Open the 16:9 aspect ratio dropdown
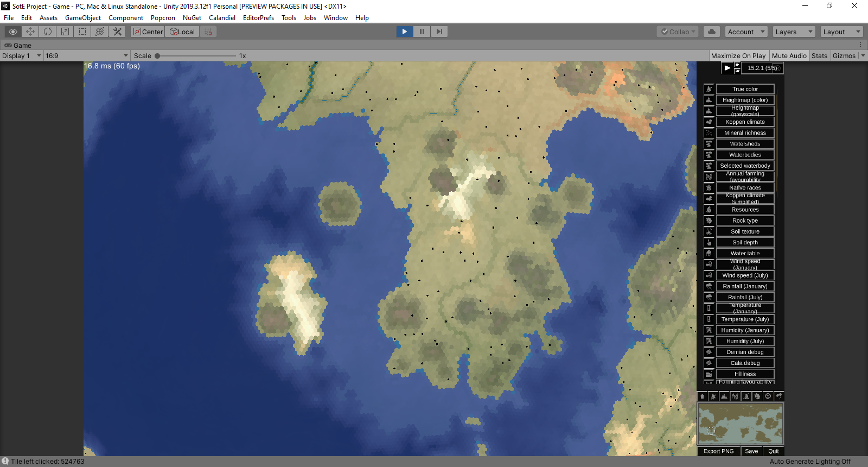The width and height of the screenshot is (868, 467). pos(87,55)
